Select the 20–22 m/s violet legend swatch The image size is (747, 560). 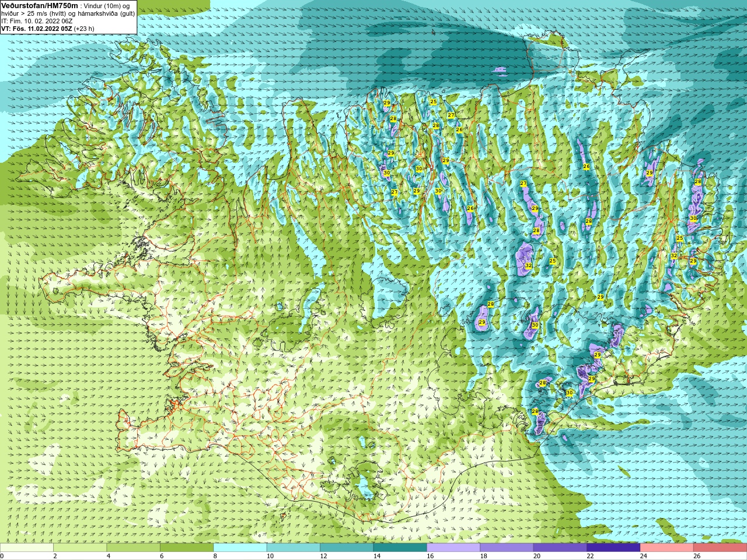click(x=560, y=548)
